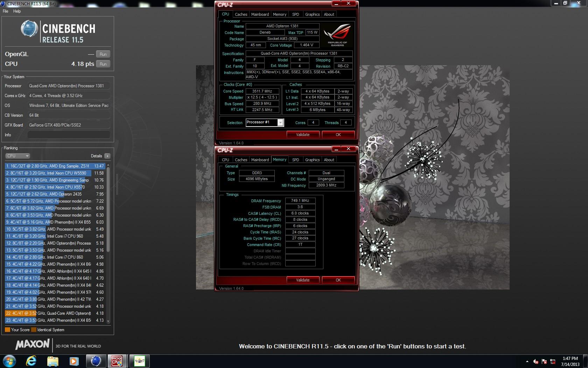Click the orange Your Score legend swatch

pyautogui.click(x=7, y=330)
